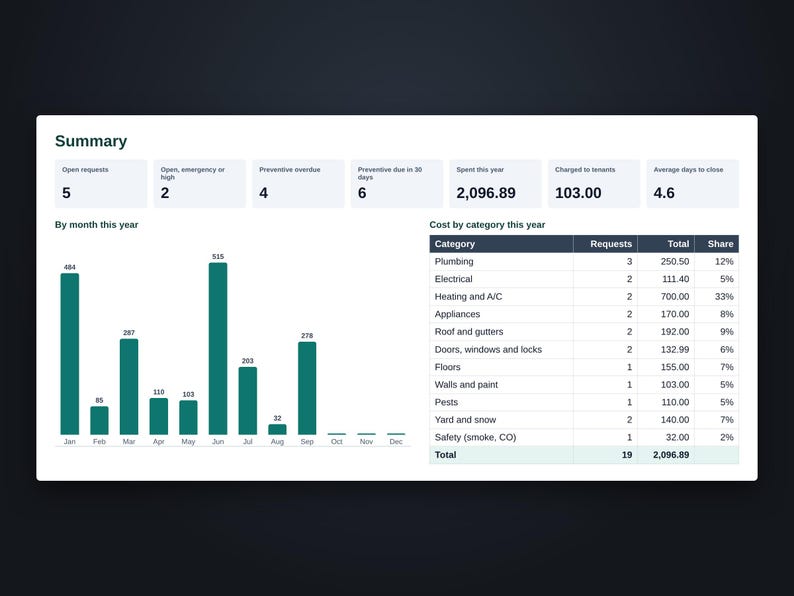The width and height of the screenshot is (794, 596).
Task: Click the Doors, windows and locks row label
Action: (488, 349)
